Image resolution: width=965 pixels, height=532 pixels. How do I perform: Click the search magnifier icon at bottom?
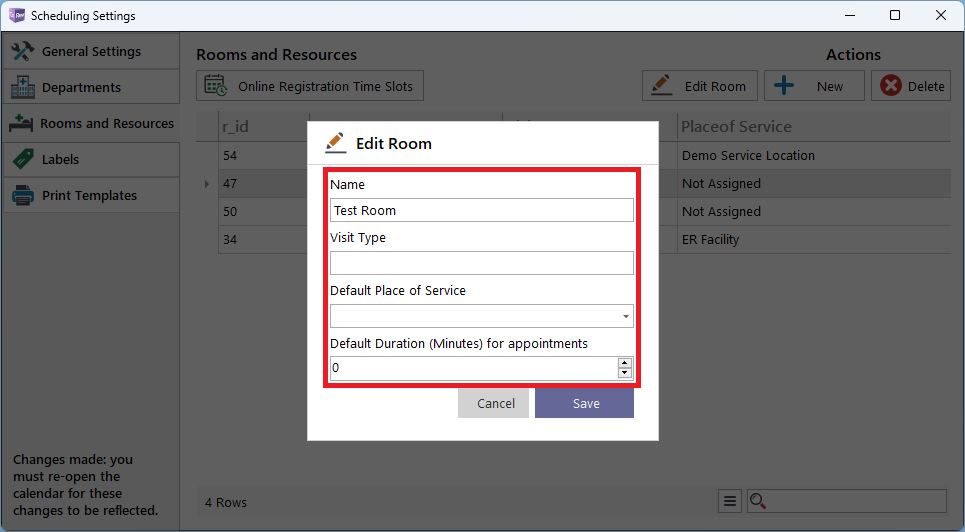pos(758,501)
